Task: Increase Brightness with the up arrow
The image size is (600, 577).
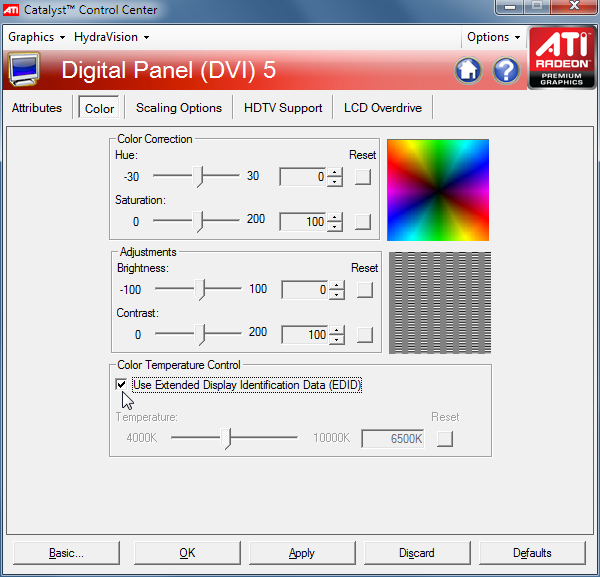Action: (x=337, y=285)
